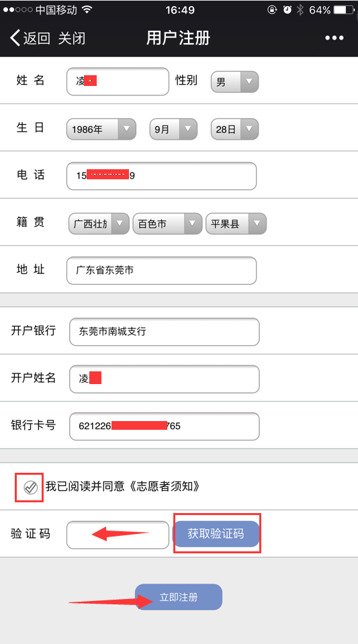Click the 获取验证码 button
Image resolution: width=358 pixels, height=644 pixels.
(x=216, y=533)
